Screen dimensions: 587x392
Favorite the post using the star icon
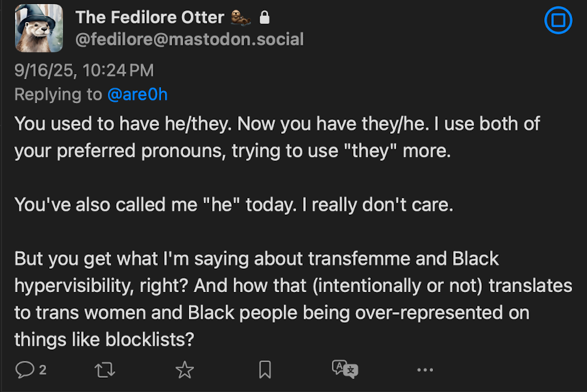click(185, 370)
